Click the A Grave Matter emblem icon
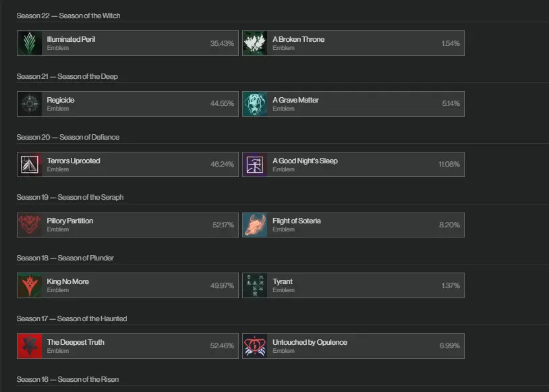 pyautogui.click(x=255, y=104)
